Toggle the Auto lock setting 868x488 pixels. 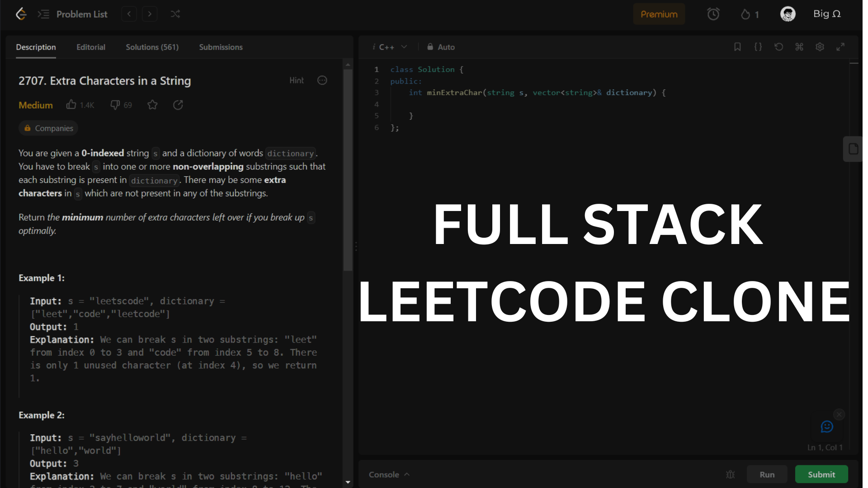[441, 47]
